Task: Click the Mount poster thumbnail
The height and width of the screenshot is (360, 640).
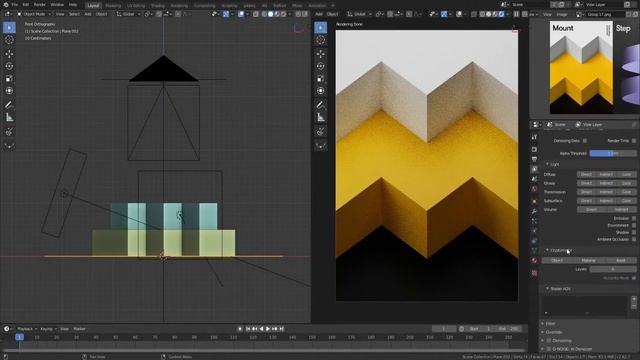Action: tap(581, 68)
